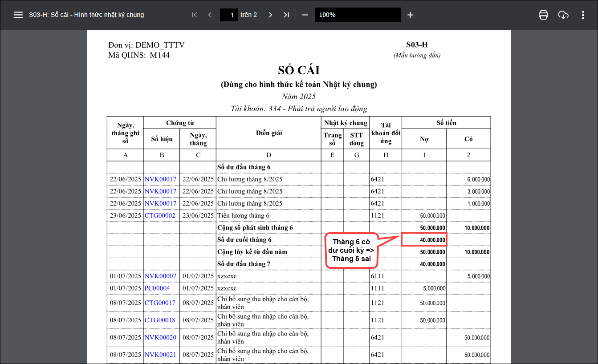Open voucher link NVK00007
The image size is (598, 364).
click(x=160, y=276)
